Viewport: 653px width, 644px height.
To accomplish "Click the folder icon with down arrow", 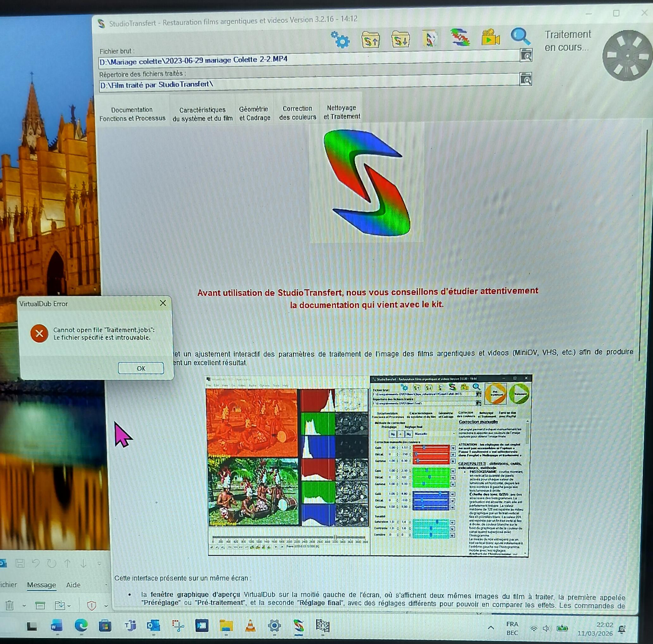I will [x=400, y=39].
